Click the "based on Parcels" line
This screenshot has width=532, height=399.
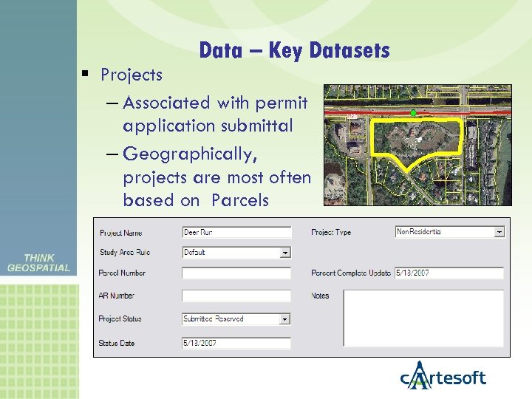coord(196,200)
